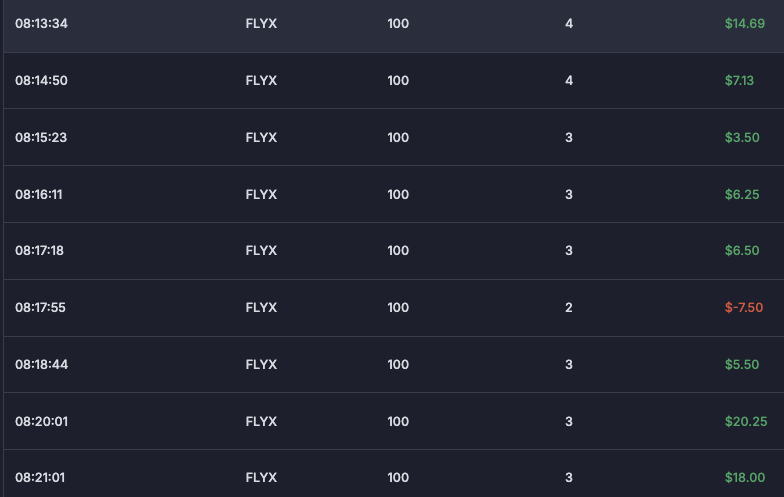
Task: Click the $20.25 profit value
Action: [x=745, y=421]
